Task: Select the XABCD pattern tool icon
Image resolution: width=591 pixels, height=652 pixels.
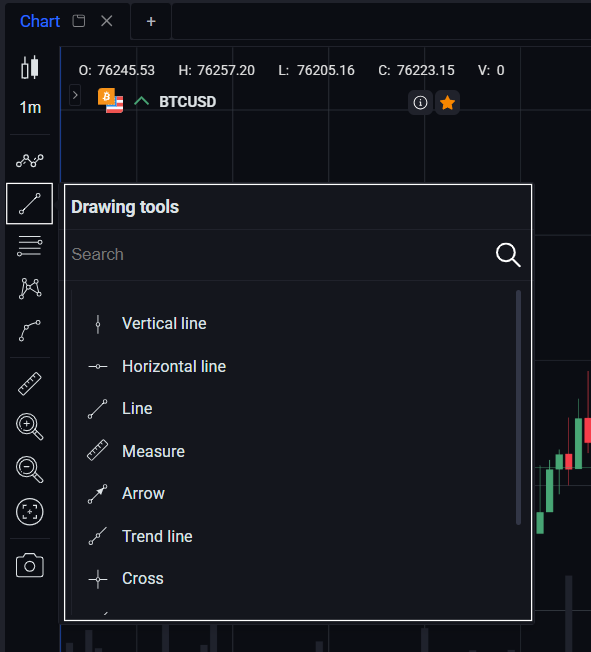Action: 30,289
